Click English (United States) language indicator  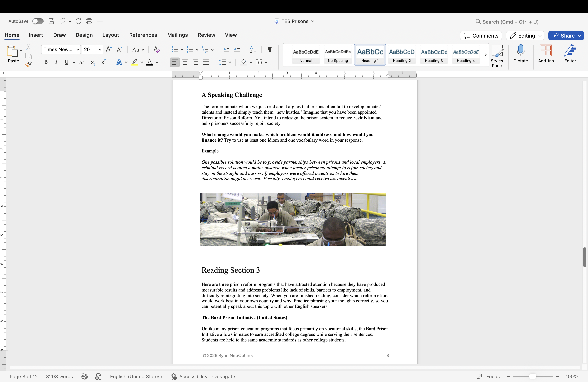(136, 376)
